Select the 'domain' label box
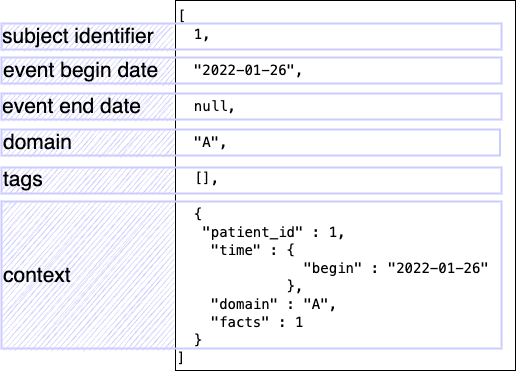516x371 pixels. coord(88,142)
